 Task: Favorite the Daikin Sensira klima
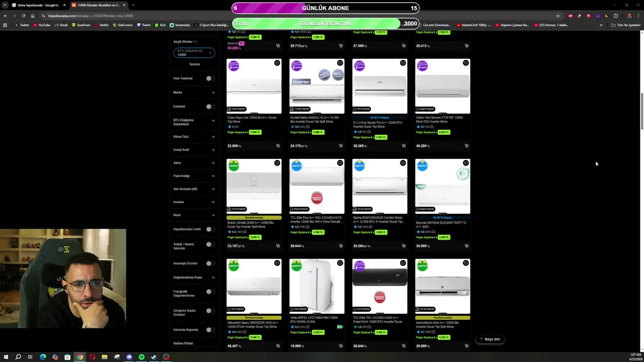click(x=466, y=63)
